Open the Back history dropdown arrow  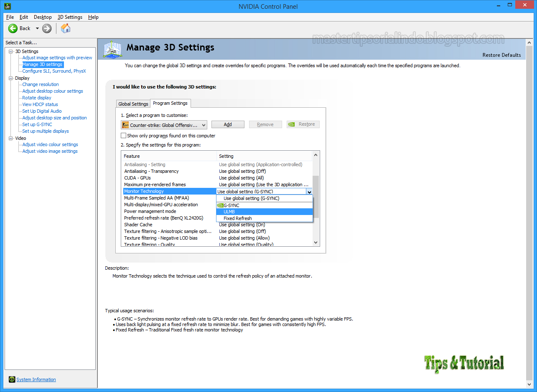37,28
